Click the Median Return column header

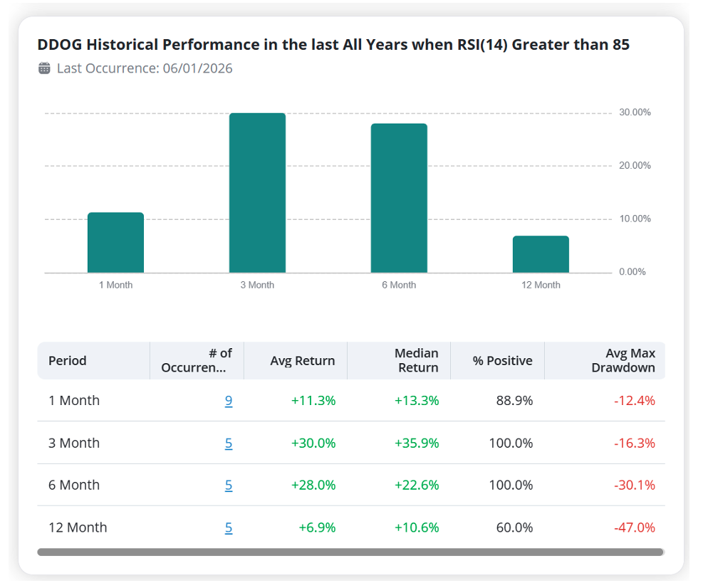(399, 361)
